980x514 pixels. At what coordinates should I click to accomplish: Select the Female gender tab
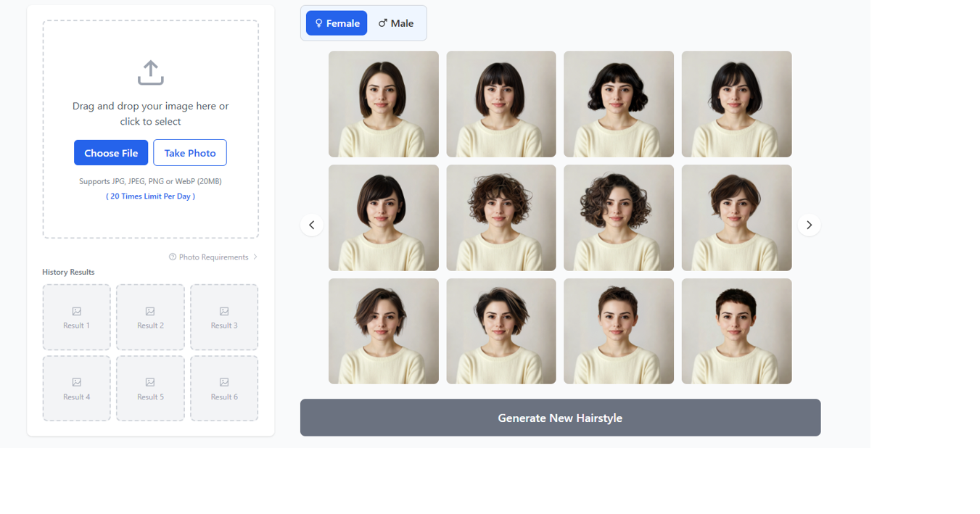[x=337, y=23]
